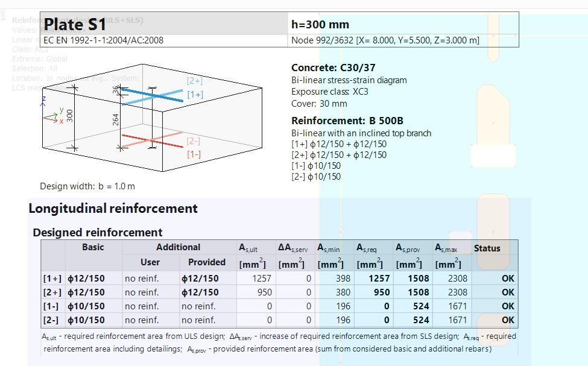Screen dimensions: 588x366
Task: Select the Concrete: C30/37 heading
Action: [333, 68]
